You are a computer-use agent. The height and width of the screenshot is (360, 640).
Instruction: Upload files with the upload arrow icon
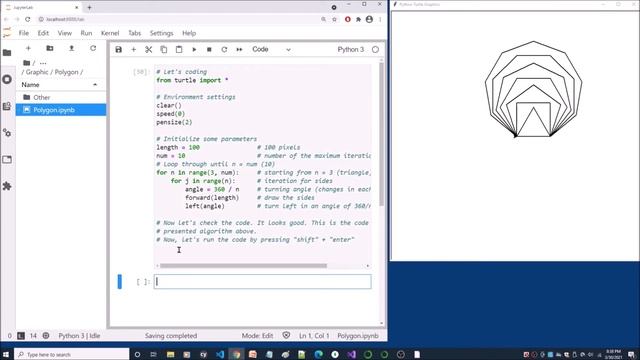[x=71, y=48]
